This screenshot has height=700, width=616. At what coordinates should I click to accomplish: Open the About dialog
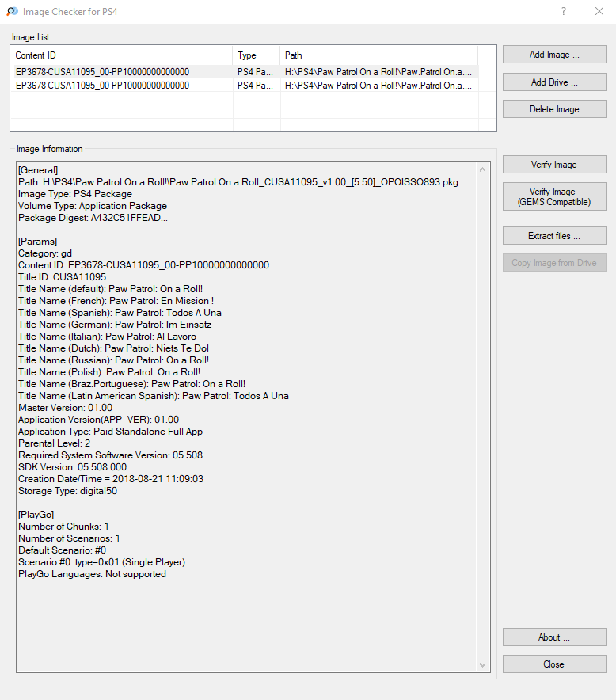coord(554,637)
